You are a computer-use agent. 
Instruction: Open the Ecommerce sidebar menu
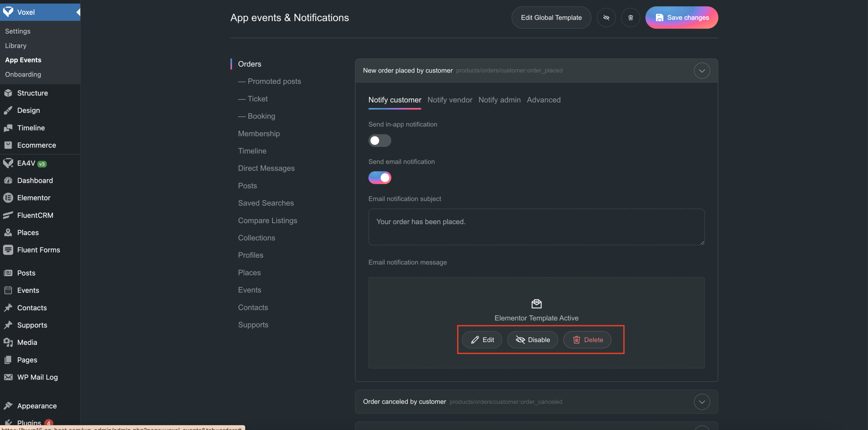(36, 145)
